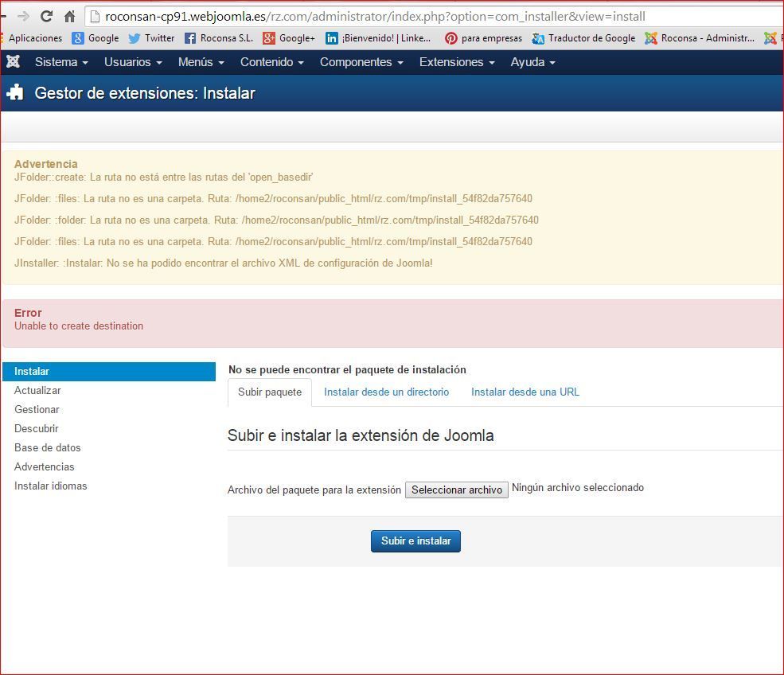Open the Twitter bookmark bird icon

[x=134, y=38]
